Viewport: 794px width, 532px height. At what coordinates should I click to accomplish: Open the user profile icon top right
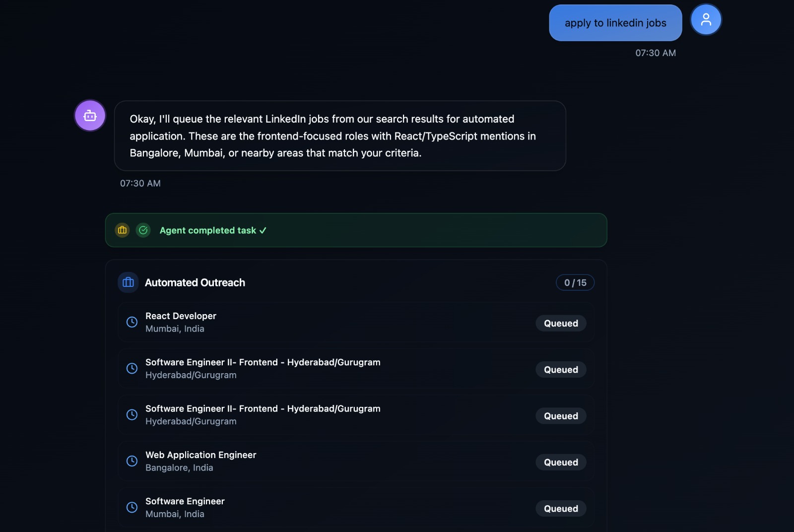706,19
